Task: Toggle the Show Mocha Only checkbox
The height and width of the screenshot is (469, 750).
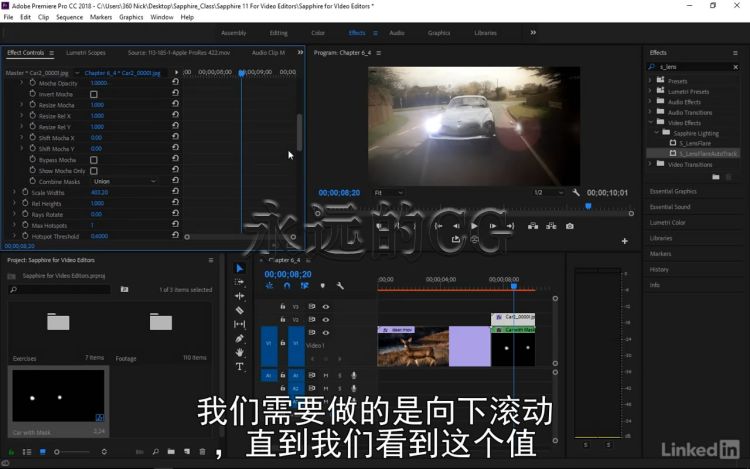Action: (94, 171)
